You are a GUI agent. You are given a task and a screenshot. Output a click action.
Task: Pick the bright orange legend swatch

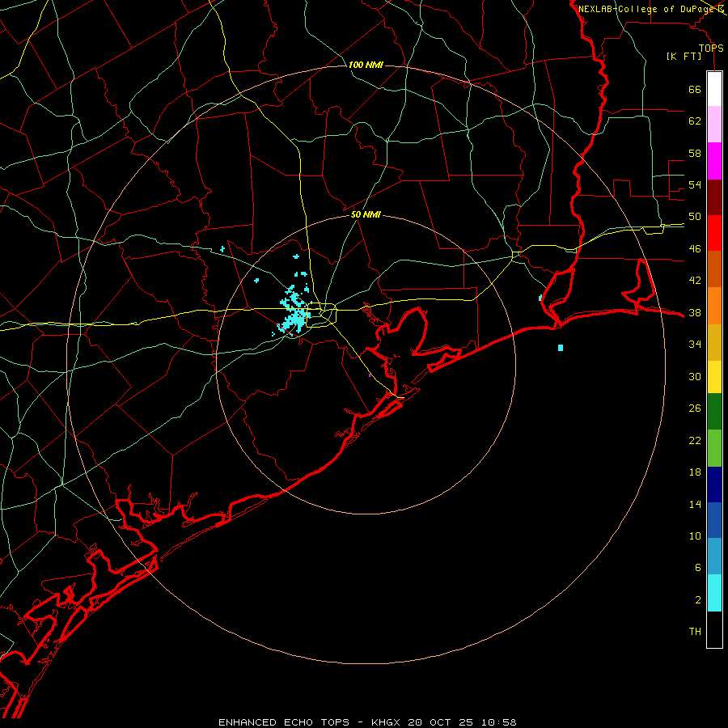click(x=714, y=306)
